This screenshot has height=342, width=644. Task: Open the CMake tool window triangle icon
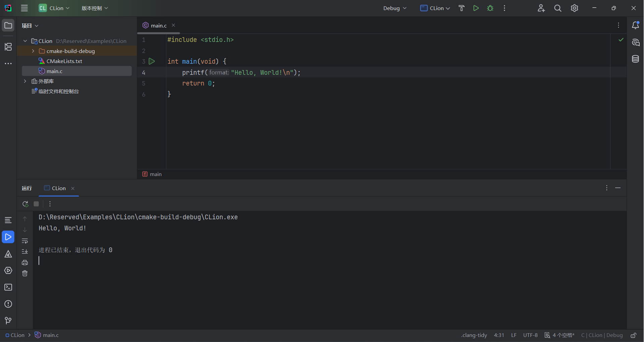pyautogui.click(x=8, y=254)
